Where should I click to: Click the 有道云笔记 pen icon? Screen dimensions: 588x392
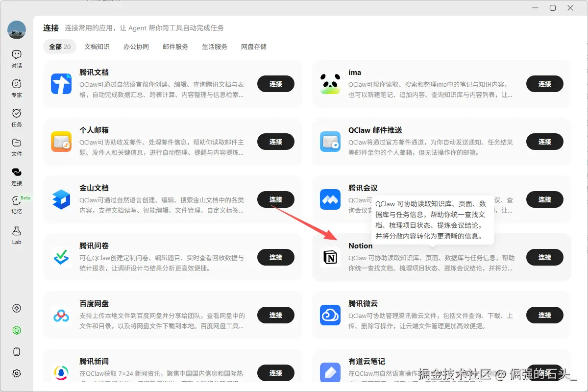[330, 373]
